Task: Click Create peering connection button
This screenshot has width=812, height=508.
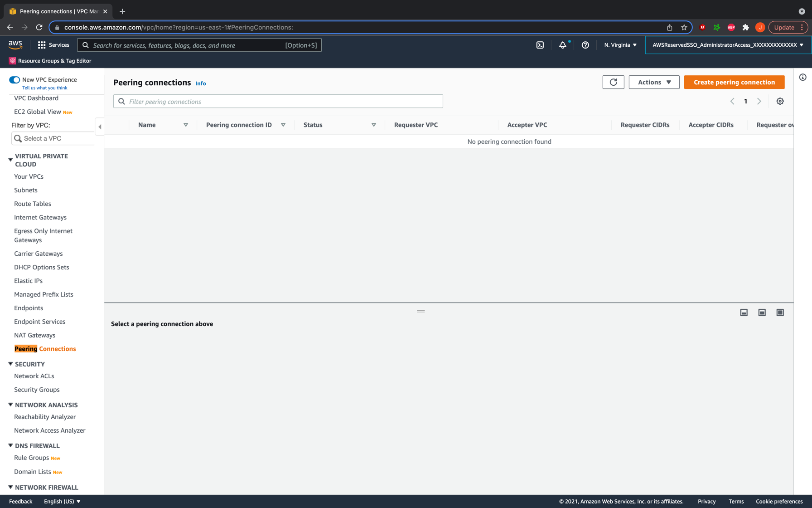Action: point(734,82)
